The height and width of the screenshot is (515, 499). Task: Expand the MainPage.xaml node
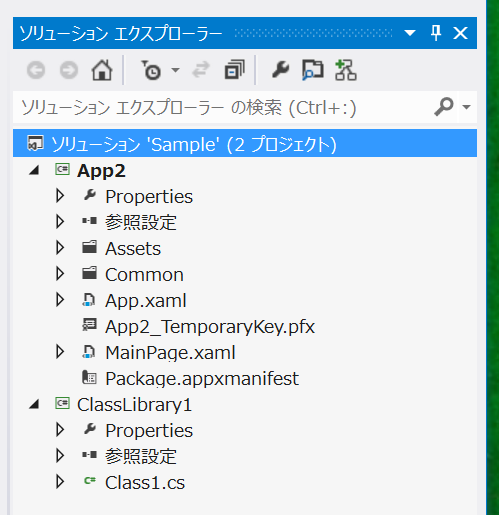click(x=60, y=352)
